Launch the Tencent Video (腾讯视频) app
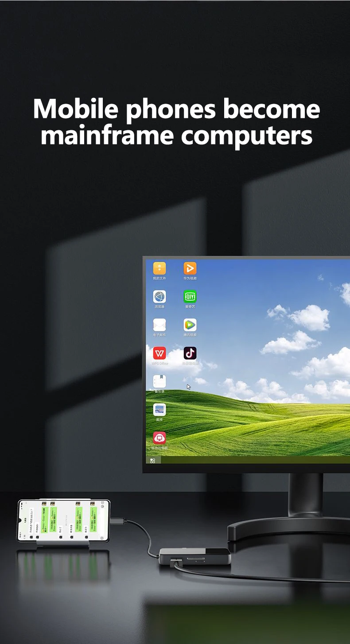Image resolution: width=350 pixels, height=644 pixels. [190, 325]
